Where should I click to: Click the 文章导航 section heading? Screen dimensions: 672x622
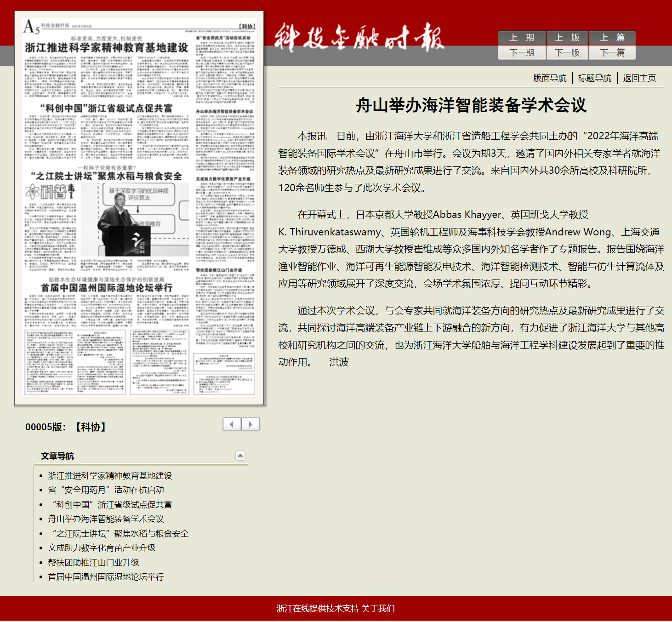[x=57, y=456]
